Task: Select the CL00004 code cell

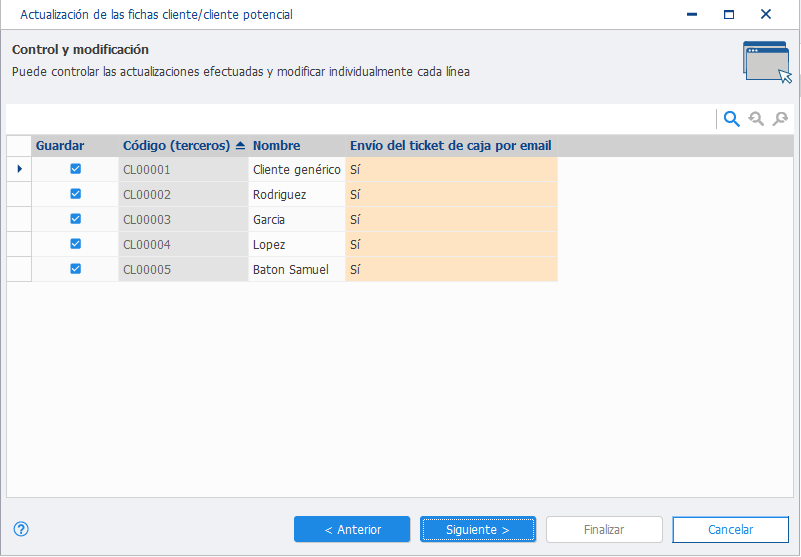Action: (183, 244)
